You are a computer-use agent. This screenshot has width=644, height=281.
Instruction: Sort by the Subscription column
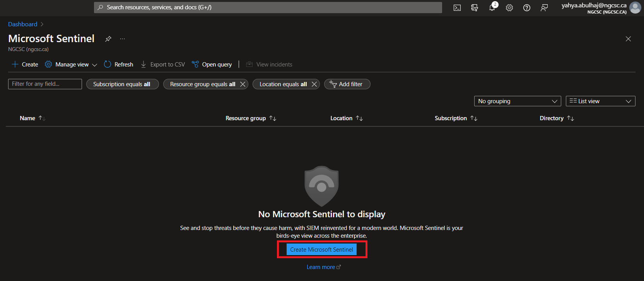(456, 118)
